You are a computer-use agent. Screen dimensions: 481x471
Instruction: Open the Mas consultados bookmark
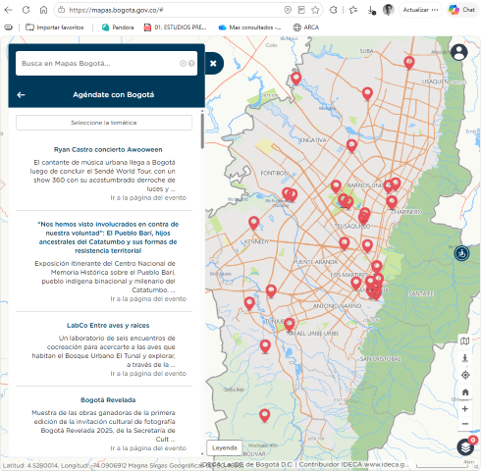(250, 27)
